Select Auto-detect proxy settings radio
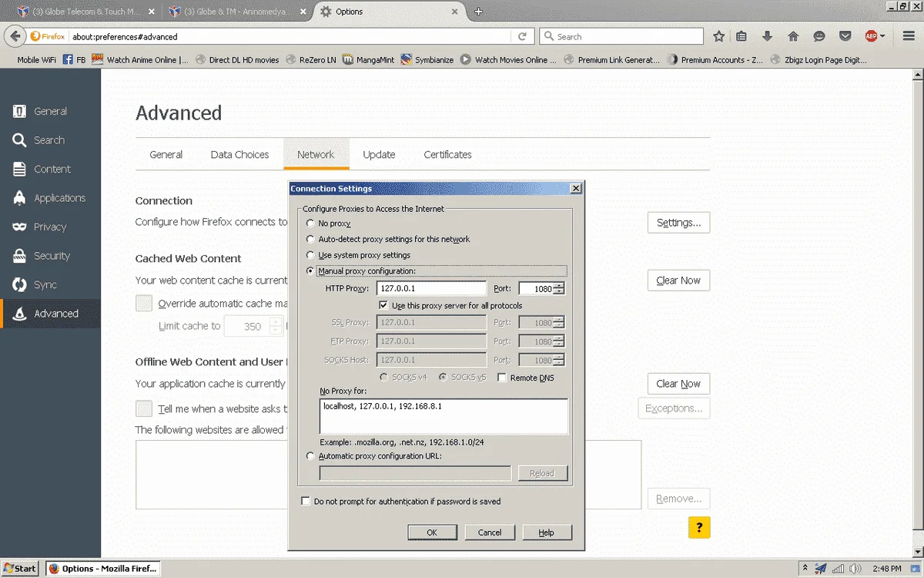Viewport: 924px width, 578px height. (x=310, y=239)
